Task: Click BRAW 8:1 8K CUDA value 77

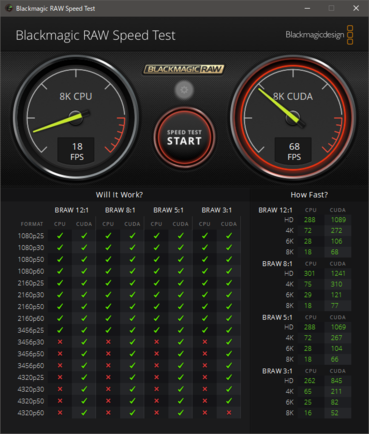Action: point(335,305)
